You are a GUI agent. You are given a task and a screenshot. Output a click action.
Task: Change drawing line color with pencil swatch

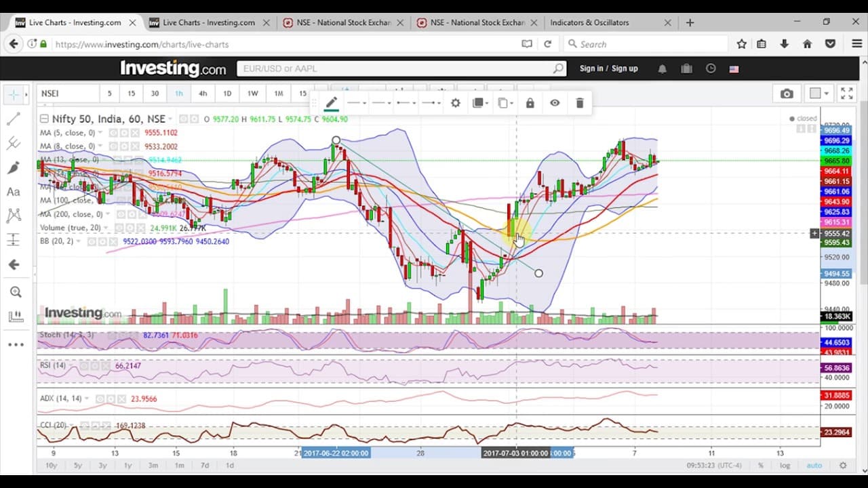click(x=330, y=103)
